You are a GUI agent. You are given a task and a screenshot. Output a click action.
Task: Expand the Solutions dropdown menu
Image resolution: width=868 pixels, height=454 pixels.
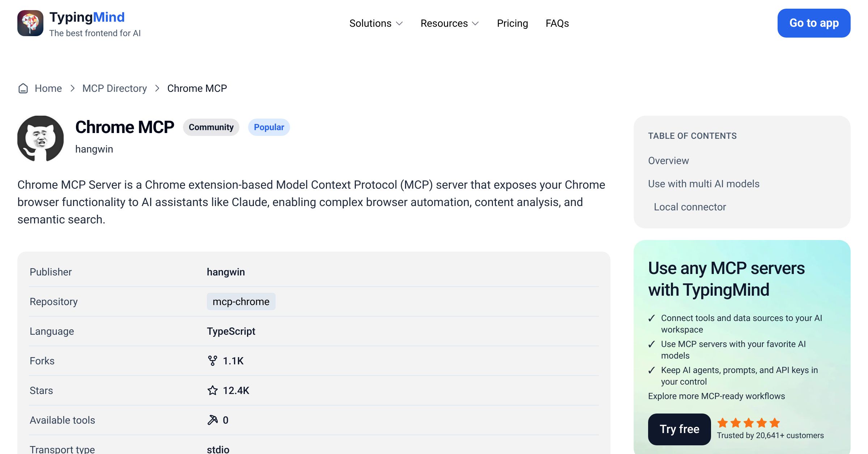pyautogui.click(x=376, y=23)
